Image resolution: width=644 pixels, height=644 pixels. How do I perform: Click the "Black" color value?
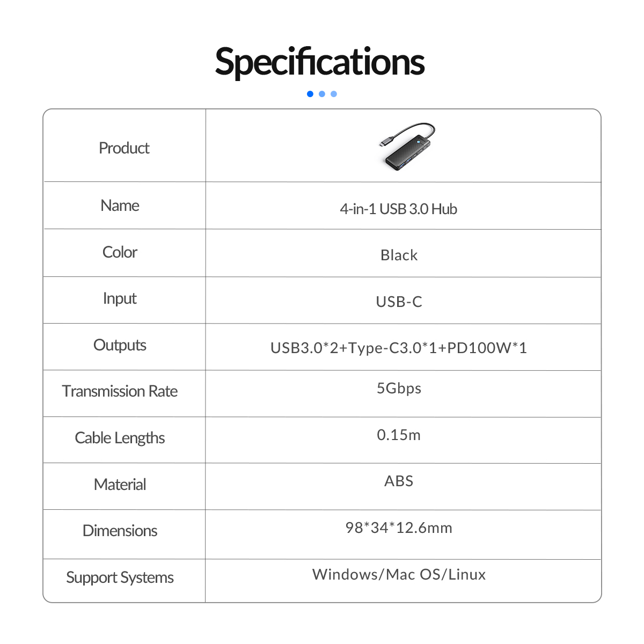click(399, 255)
